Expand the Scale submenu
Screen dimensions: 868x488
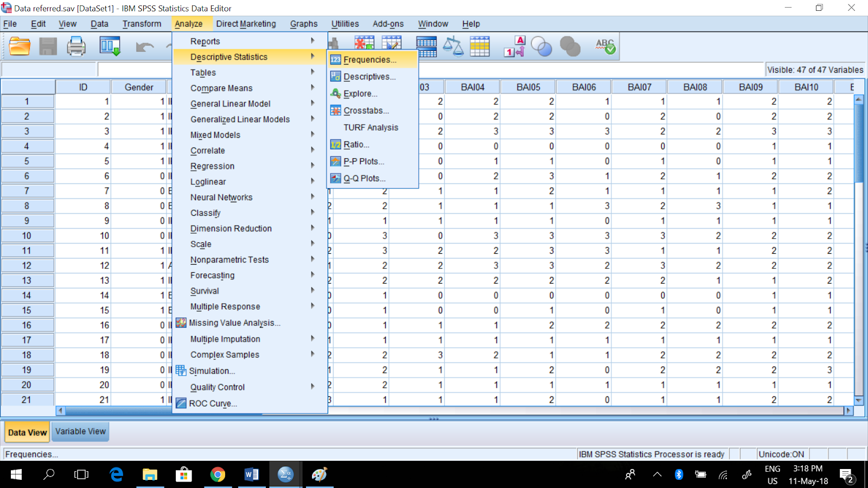point(250,244)
